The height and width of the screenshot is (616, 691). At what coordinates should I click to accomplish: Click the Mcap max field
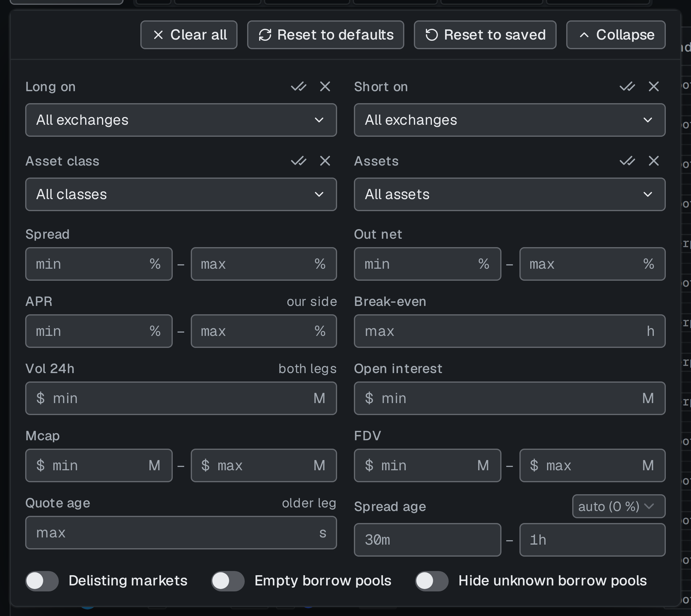click(264, 465)
